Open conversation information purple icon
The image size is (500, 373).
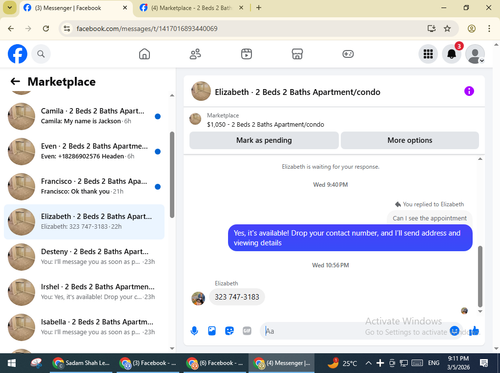click(469, 91)
